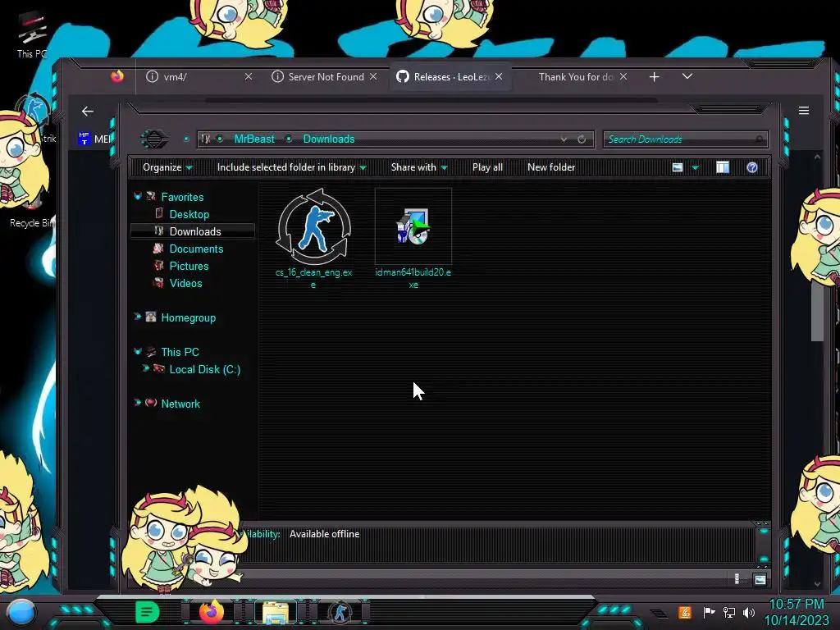The width and height of the screenshot is (840, 630).
Task: Navigate to MrBeast in the address bar
Action: pyautogui.click(x=254, y=139)
